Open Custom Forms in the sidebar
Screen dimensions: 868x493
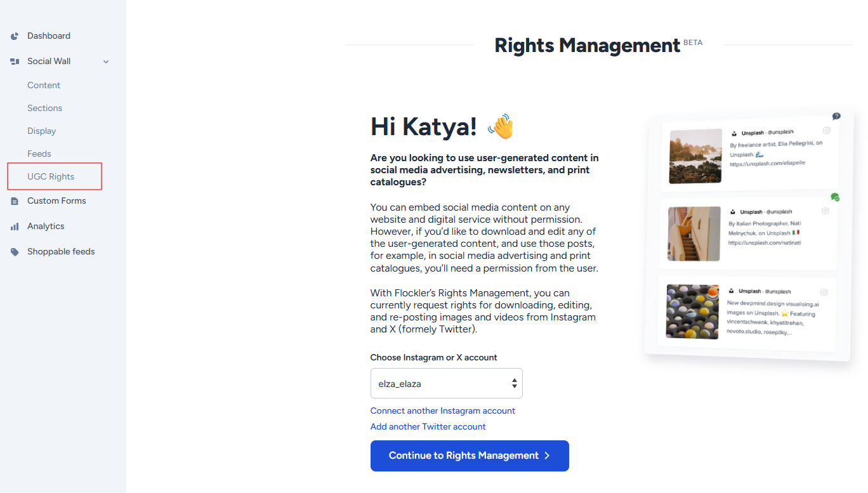click(x=56, y=201)
